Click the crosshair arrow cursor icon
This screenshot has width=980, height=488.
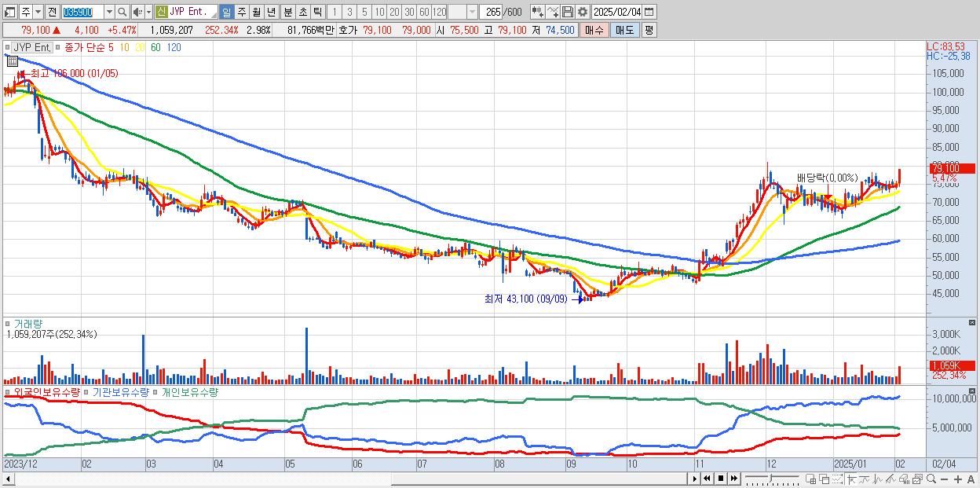coord(852,479)
